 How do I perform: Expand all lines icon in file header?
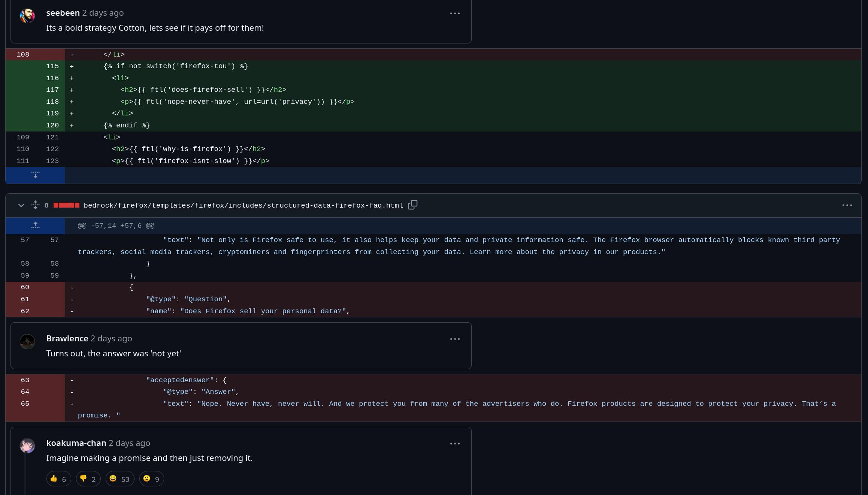35,205
